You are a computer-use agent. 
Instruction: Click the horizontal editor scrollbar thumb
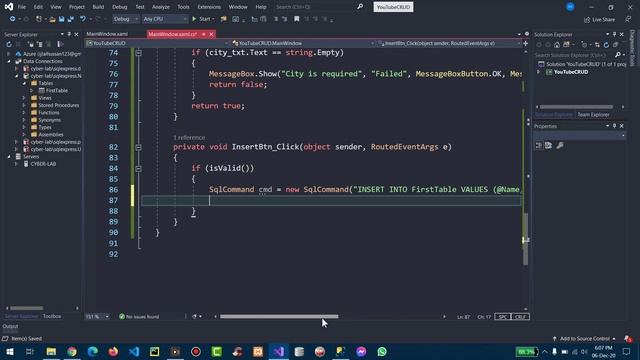coord(279,316)
